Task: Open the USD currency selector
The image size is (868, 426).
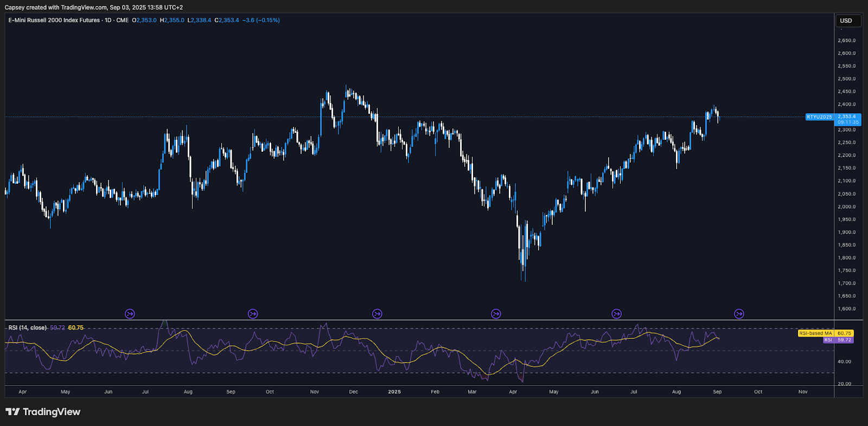Action: 846,21
